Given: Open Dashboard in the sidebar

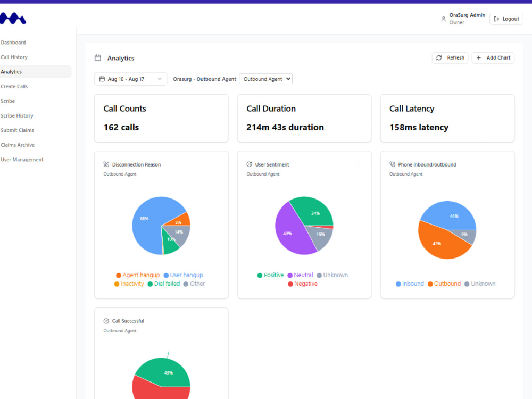Looking at the screenshot, I should (x=13, y=43).
